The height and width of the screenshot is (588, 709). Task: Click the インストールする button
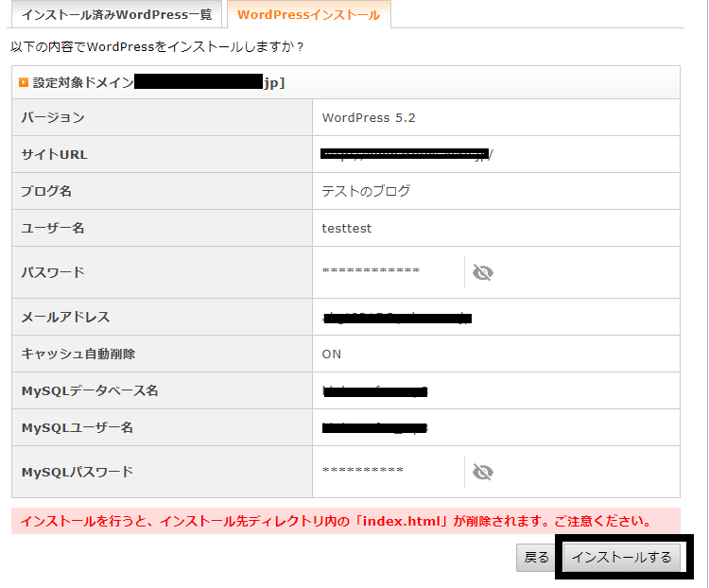(x=622, y=558)
